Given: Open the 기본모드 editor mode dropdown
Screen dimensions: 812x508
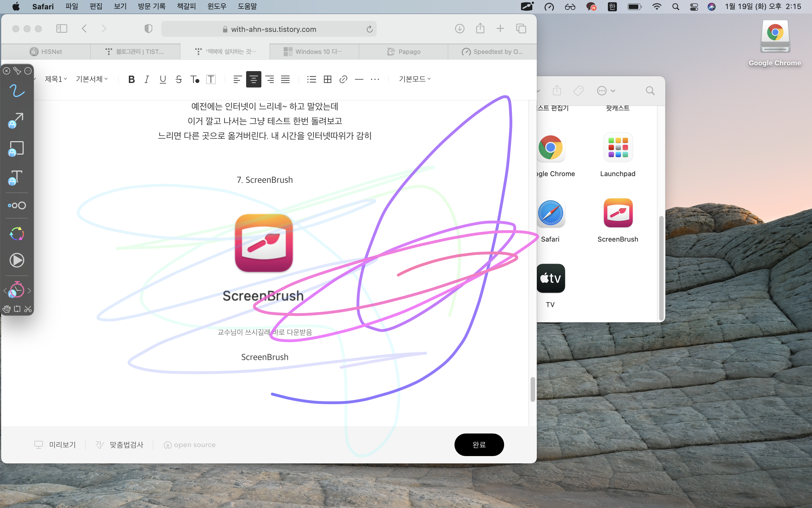Looking at the screenshot, I should [415, 79].
